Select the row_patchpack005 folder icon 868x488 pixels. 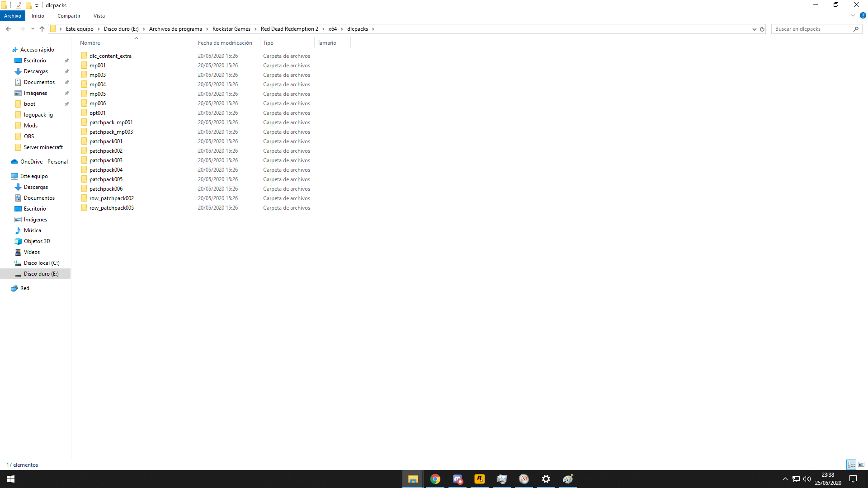click(x=84, y=208)
